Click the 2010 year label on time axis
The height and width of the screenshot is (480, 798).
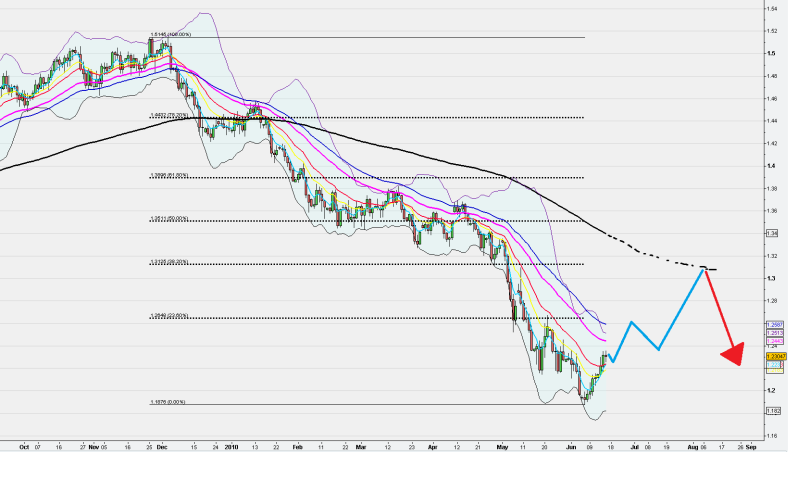point(232,447)
